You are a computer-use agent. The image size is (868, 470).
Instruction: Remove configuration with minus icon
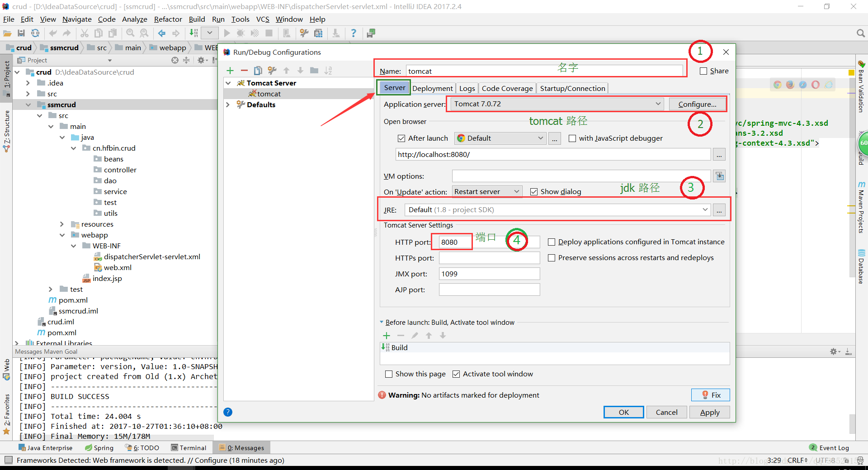[244, 71]
